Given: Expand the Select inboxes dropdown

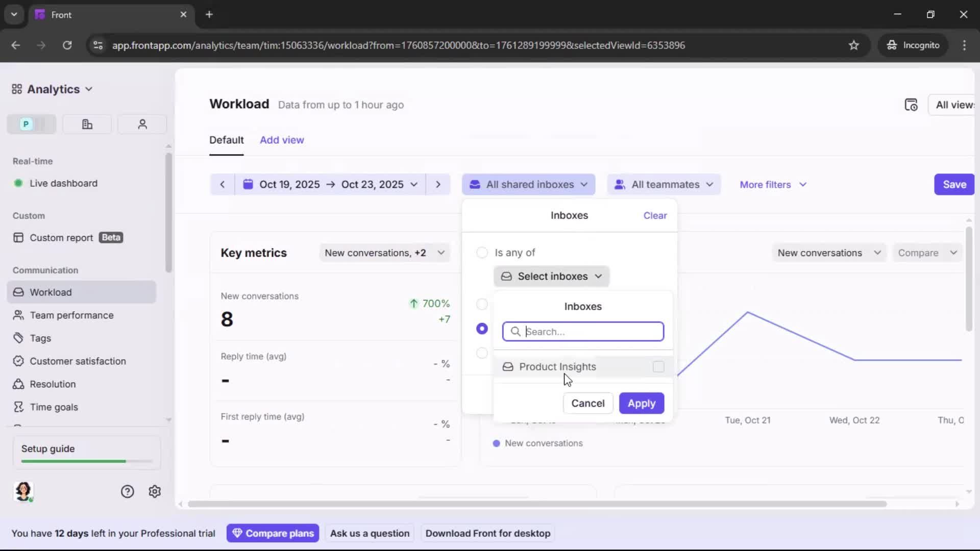Looking at the screenshot, I should pyautogui.click(x=551, y=276).
